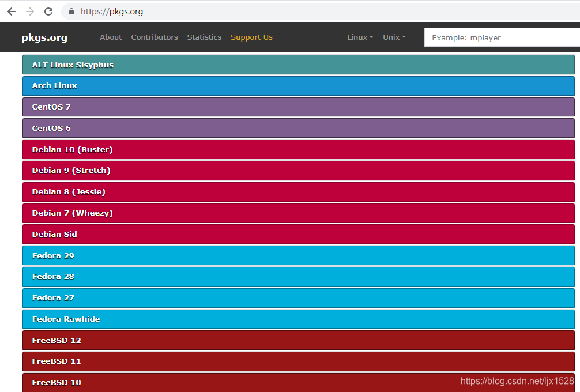Expand the CentOS 6 row
Image resolution: width=580 pixels, height=392 pixels.
(x=299, y=128)
